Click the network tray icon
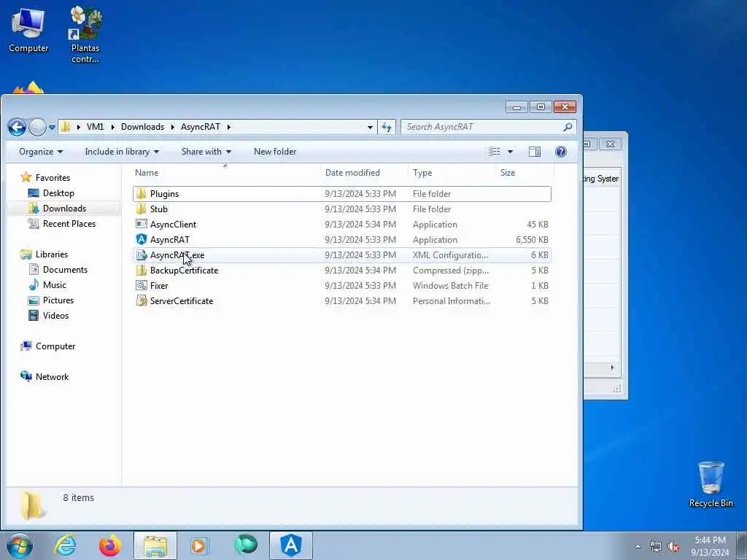The image size is (747, 560). point(656,547)
